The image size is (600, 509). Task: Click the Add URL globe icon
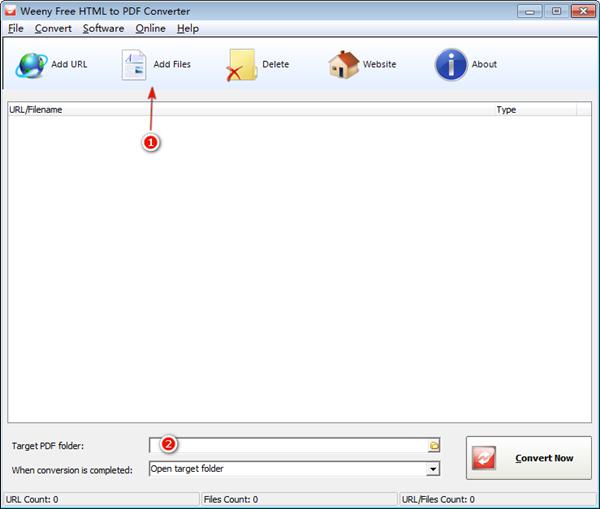click(x=31, y=65)
